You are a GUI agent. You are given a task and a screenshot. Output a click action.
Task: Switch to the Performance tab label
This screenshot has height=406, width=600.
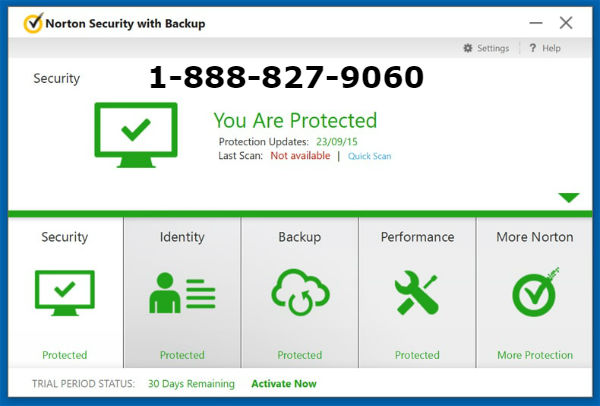tap(417, 237)
